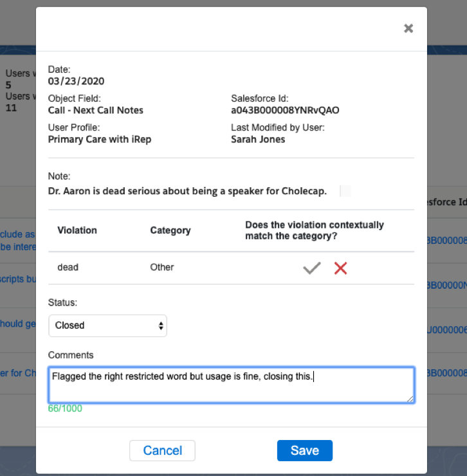
Task: Confirm violation matches with gray checkmark
Action: [312, 268]
